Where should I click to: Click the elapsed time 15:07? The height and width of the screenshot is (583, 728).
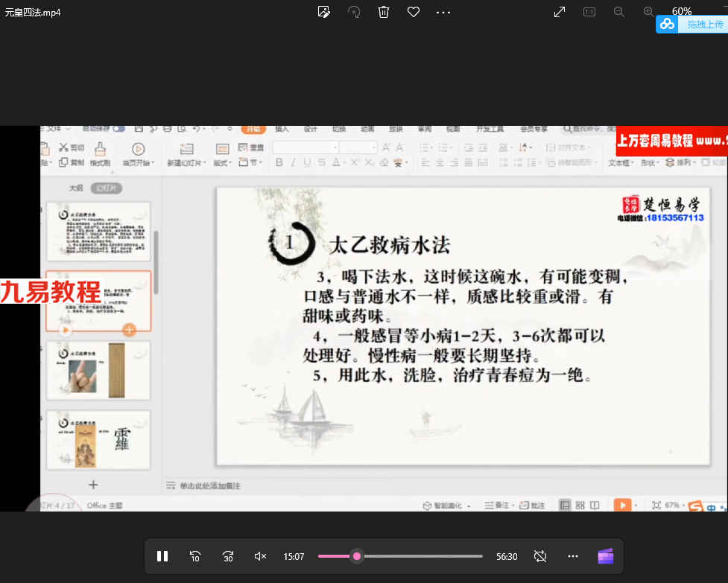tap(294, 556)
